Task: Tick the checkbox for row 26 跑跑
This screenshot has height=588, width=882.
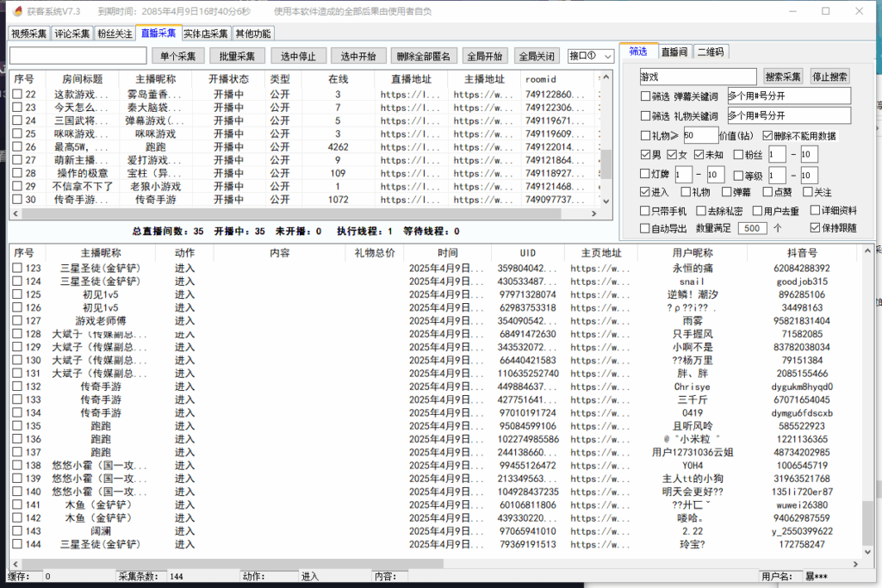Action: click(17, 146)
